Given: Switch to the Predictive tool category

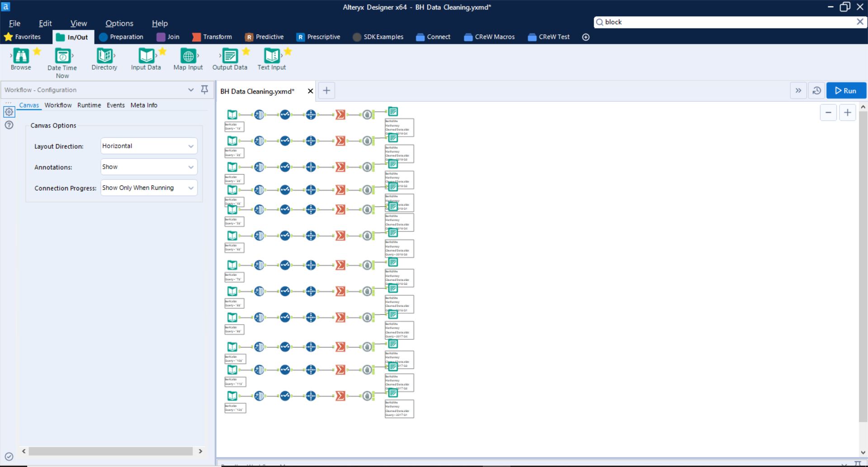Looking at the screenshot, I should (x=264, y=37).
